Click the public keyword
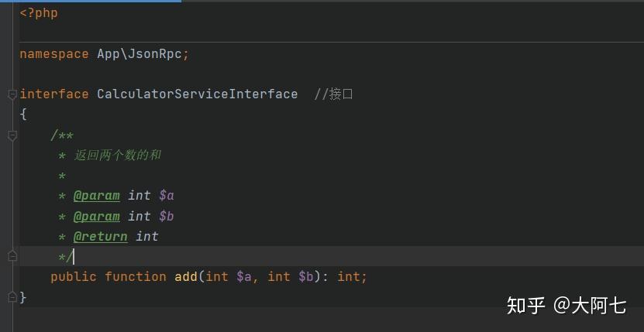The height and width of the screenshot is (332, 644). pyautogui.click(x=74, y=276)
